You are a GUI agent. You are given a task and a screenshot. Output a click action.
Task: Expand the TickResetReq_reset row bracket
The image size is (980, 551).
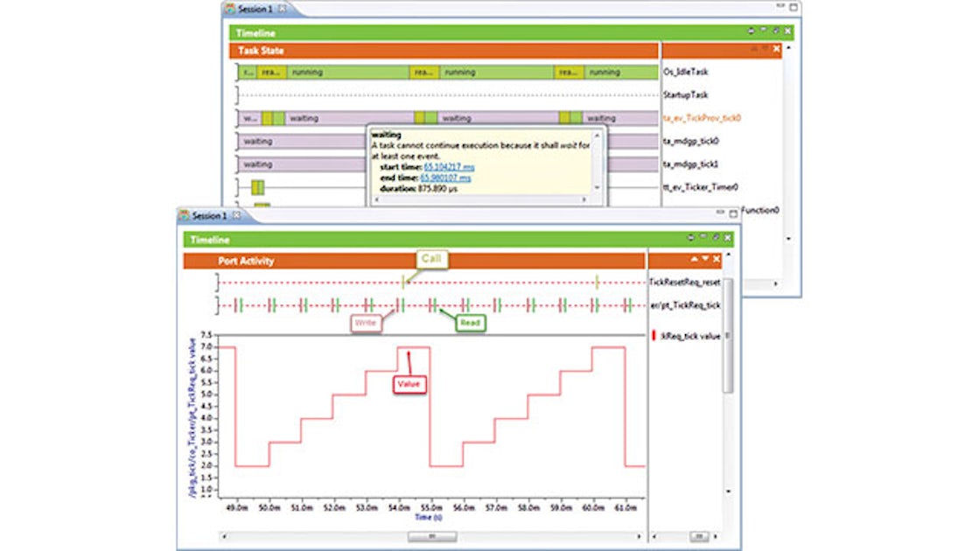(217, 282)
